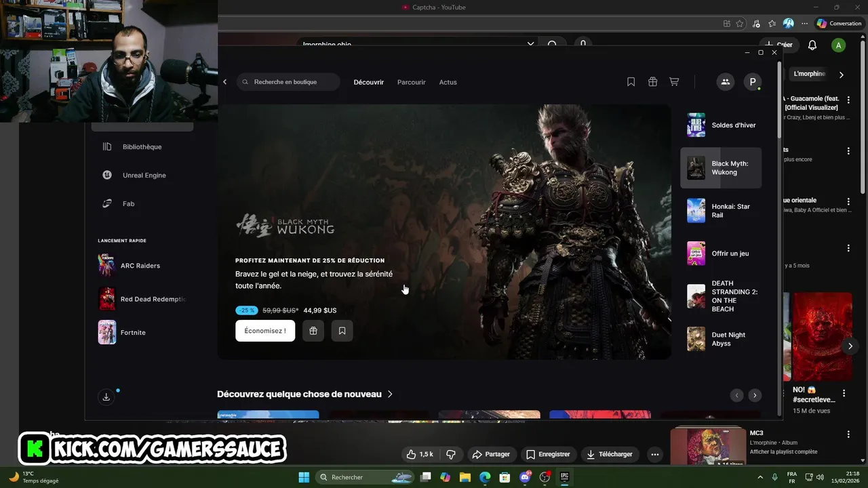Click the carousel previous arrow

[736, 395]
